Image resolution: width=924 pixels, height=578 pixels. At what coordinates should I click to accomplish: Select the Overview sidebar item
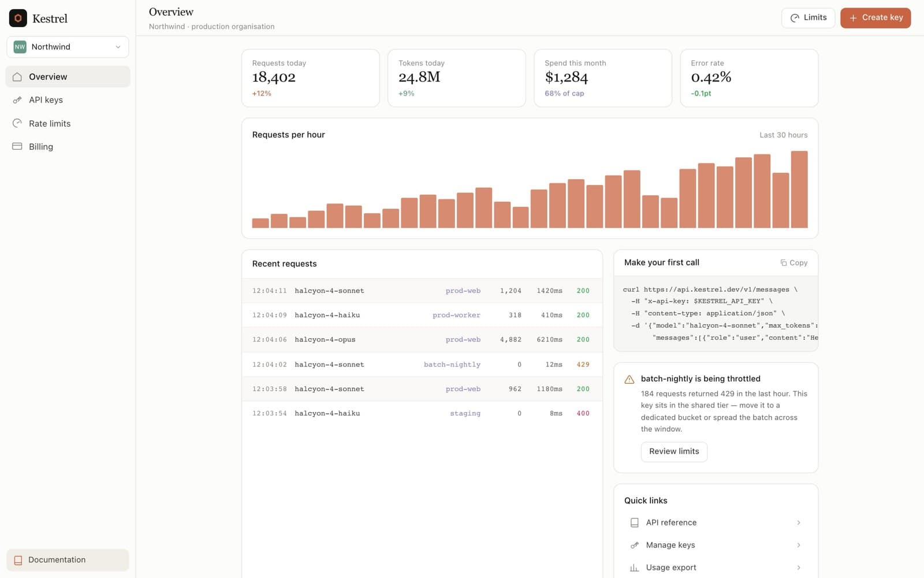coord(68,77)
